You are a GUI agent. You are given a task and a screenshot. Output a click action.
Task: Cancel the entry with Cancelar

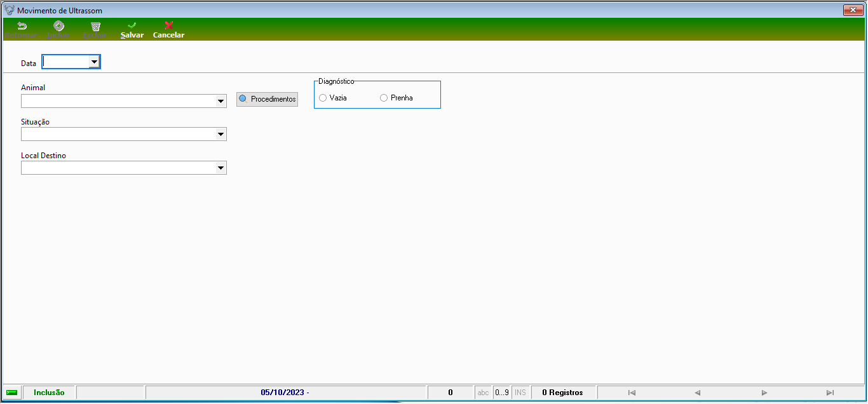(168, 30)
